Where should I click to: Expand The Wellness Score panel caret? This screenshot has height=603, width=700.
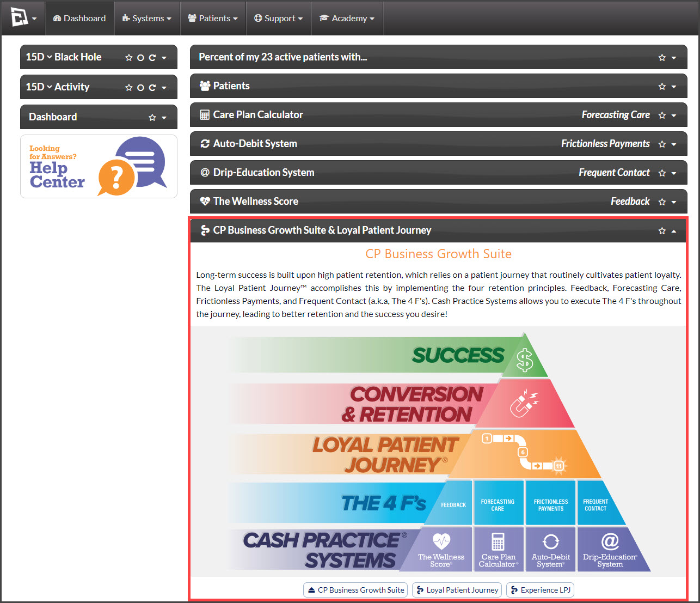pyautogui.click(x=674, y=202)
